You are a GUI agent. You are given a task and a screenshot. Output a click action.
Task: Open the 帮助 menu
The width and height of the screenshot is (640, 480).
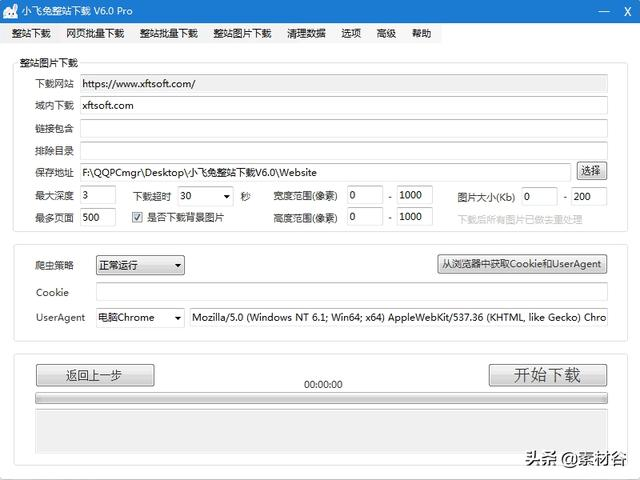(x=421, y=33)
